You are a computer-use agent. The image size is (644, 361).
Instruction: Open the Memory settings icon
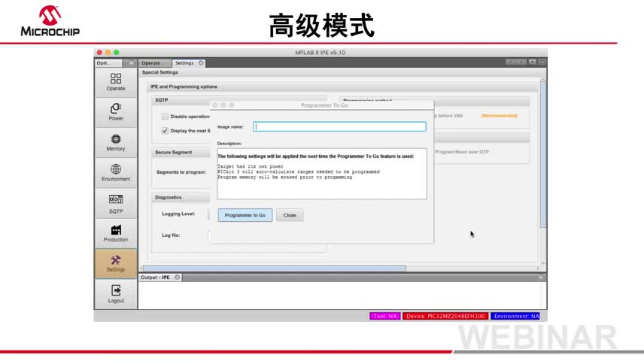tap(116, 142)
